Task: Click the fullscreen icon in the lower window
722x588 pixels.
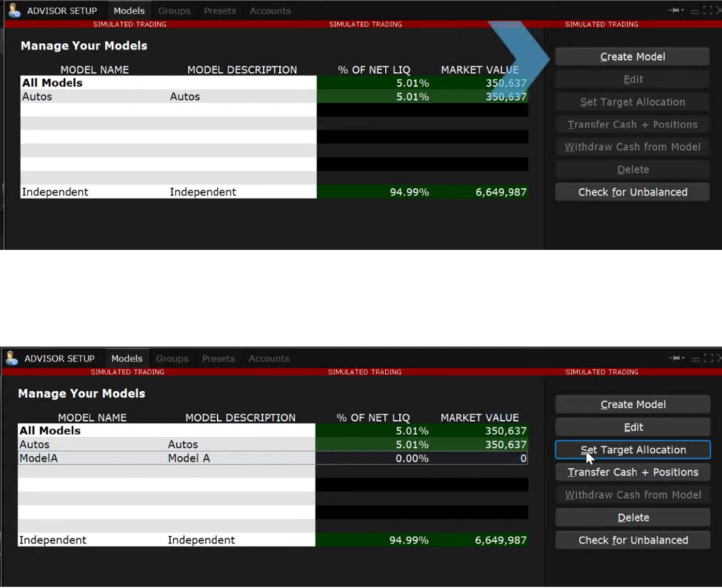Action: 707,359
